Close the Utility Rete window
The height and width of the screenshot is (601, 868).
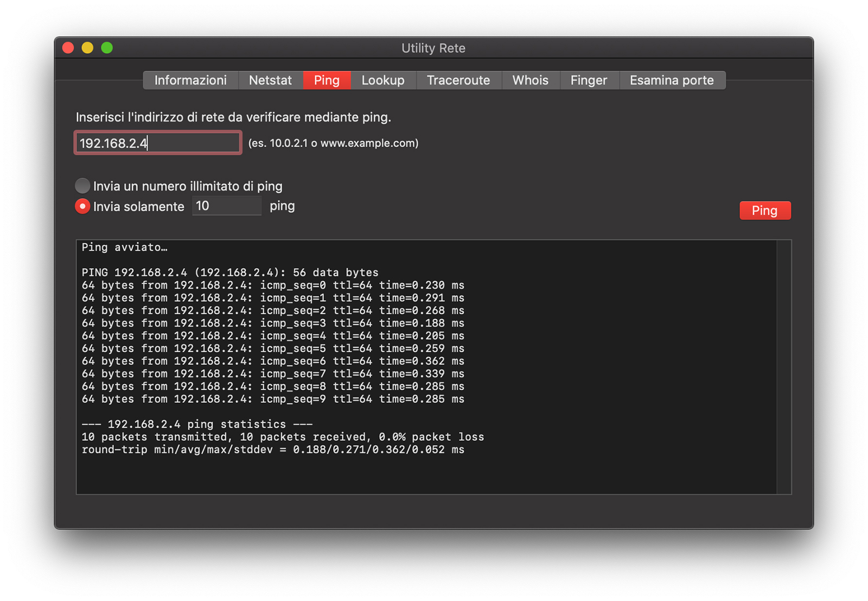[68, 48]
